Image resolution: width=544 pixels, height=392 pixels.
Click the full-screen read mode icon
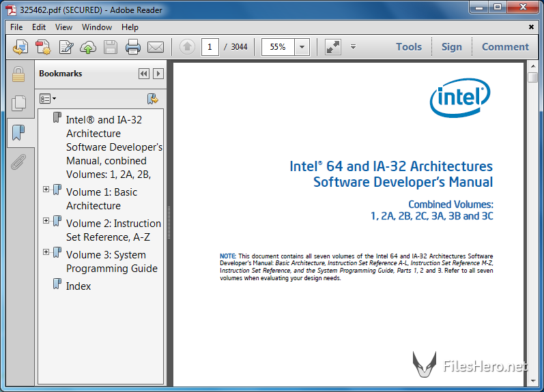point(332,47)
